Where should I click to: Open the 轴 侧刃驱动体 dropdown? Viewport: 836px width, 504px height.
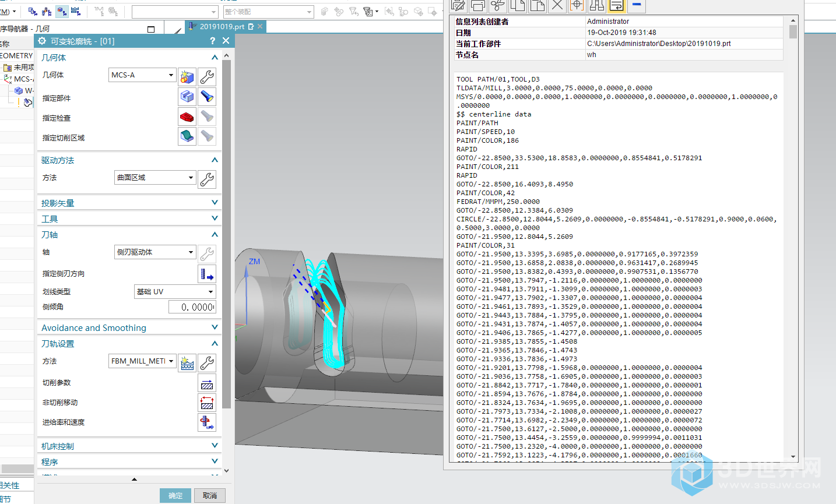point(155,252)
